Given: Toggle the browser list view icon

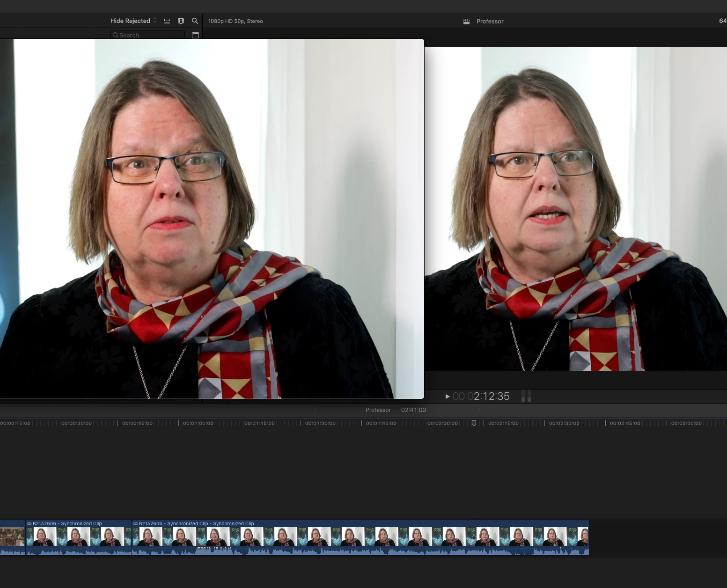Looking at the screenshot, I should 167,21.
